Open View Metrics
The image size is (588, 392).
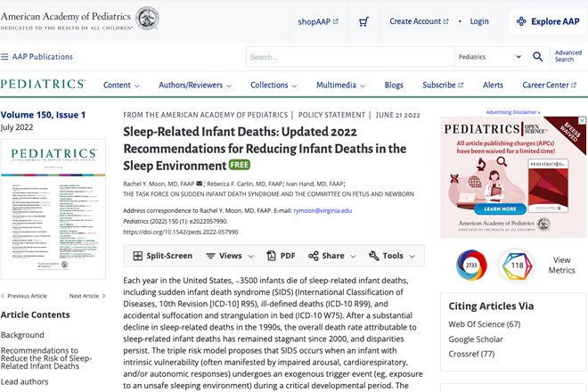click(561, 265)
